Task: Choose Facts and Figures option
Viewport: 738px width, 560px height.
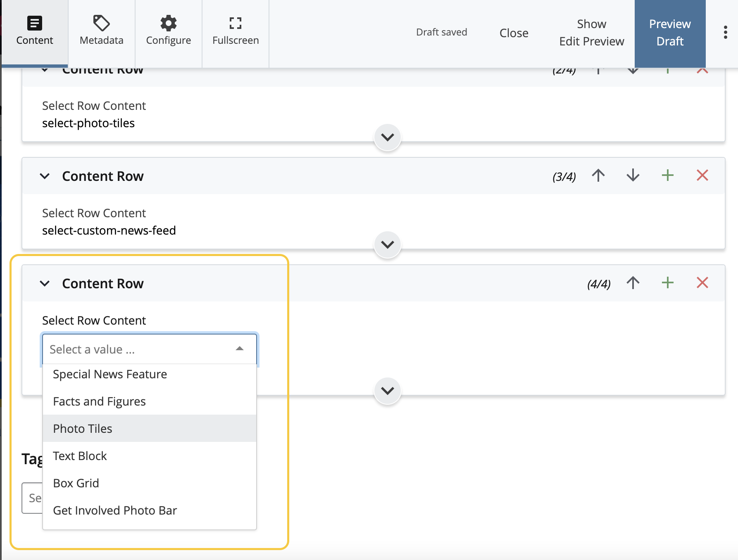Action: (x=150, y=401)
